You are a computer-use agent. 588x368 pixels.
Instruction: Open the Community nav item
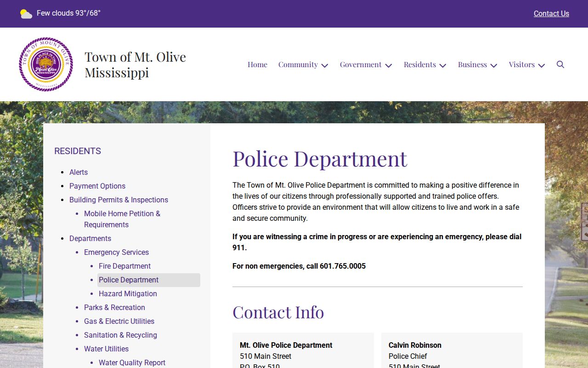(298, 64)
